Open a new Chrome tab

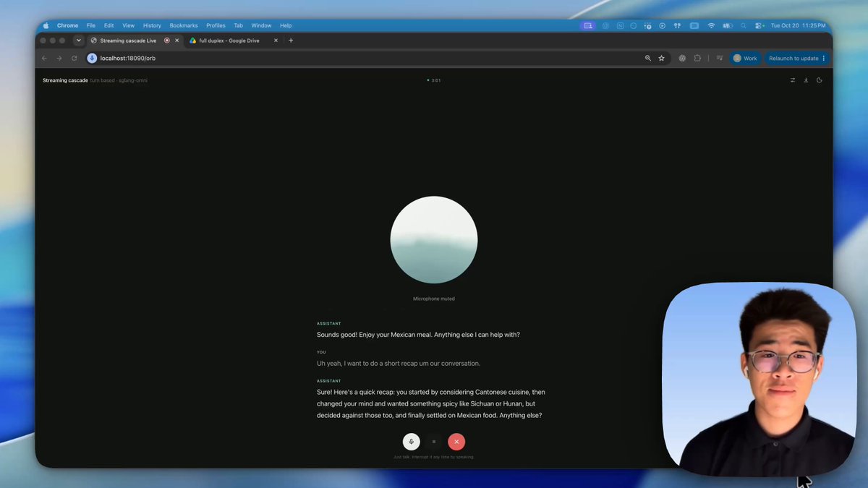[291, 40]
